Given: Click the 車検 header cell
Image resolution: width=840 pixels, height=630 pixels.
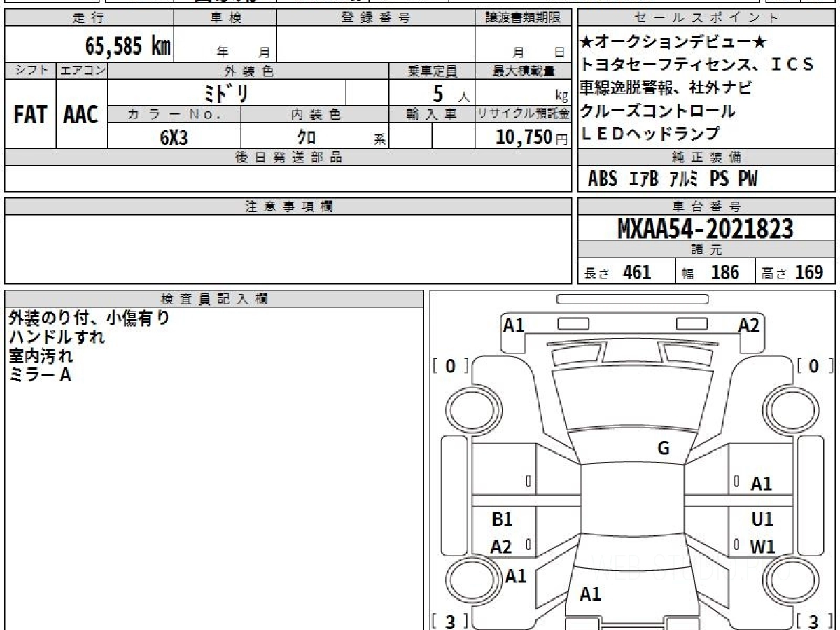Looking at the screenshot, I should [225, 18].
